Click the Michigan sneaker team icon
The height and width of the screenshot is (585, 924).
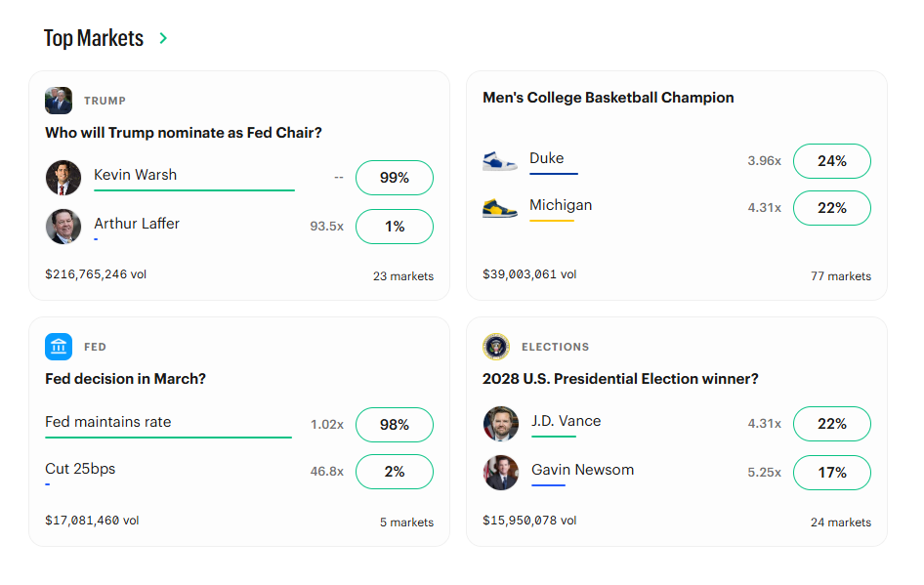(x=501, y=208)
